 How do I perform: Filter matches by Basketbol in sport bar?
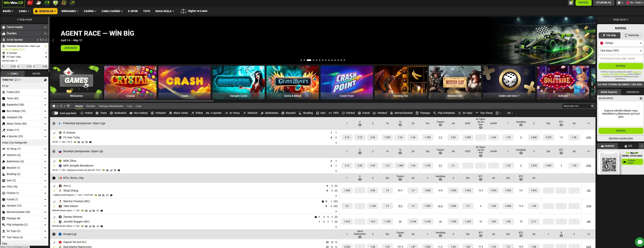point(118,113)
